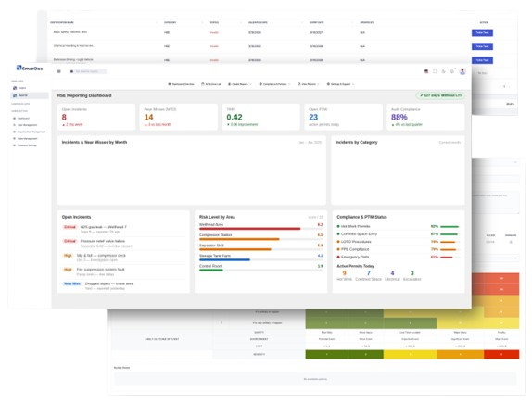The height and width of the screenshot is (403, 532).
Task: Open the notifications bell icon
Action: point(452,71)
